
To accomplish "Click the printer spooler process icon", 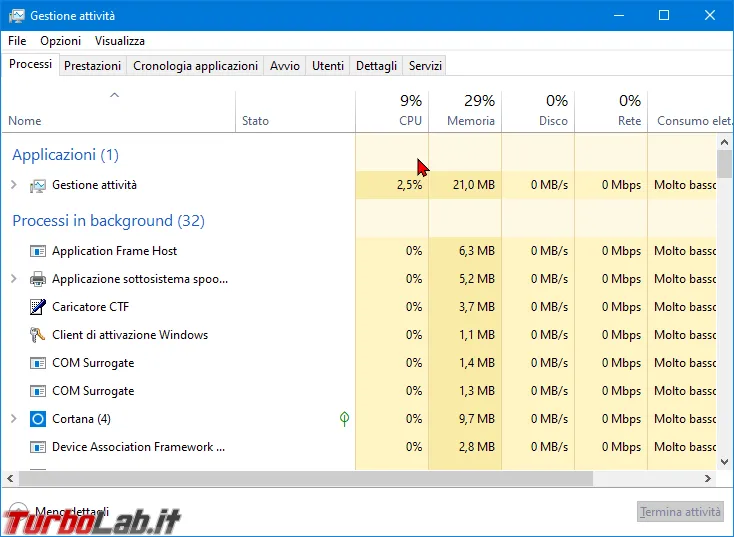I will click(x=37, y=279).
